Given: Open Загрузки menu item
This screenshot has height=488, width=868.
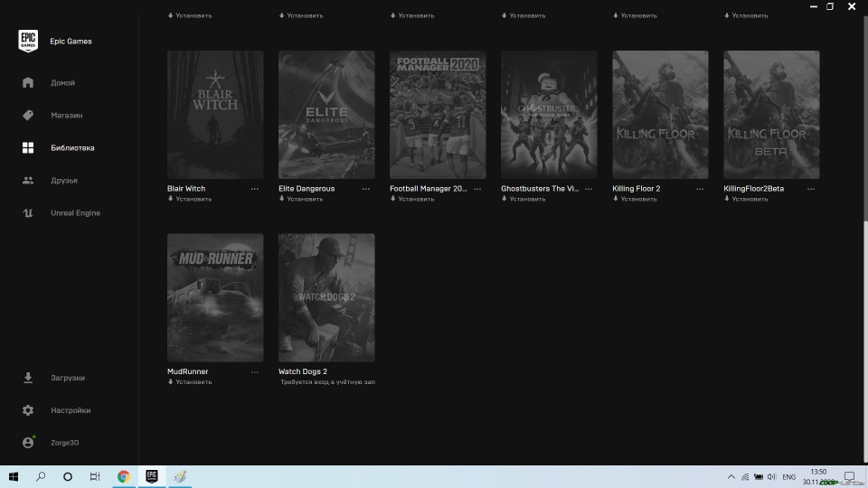Looking at the screenshot, I should coord(68,378).
